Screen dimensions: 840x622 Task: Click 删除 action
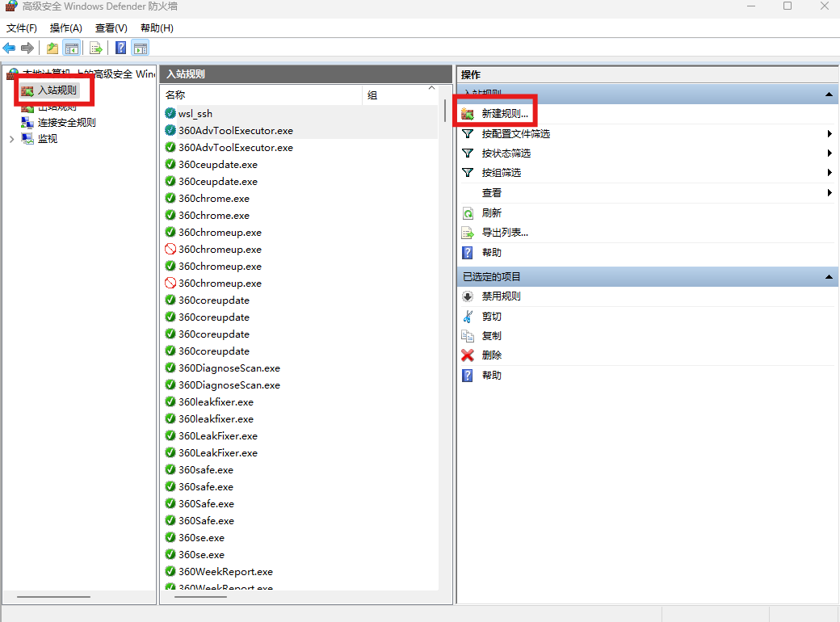[x=491, y=355]
